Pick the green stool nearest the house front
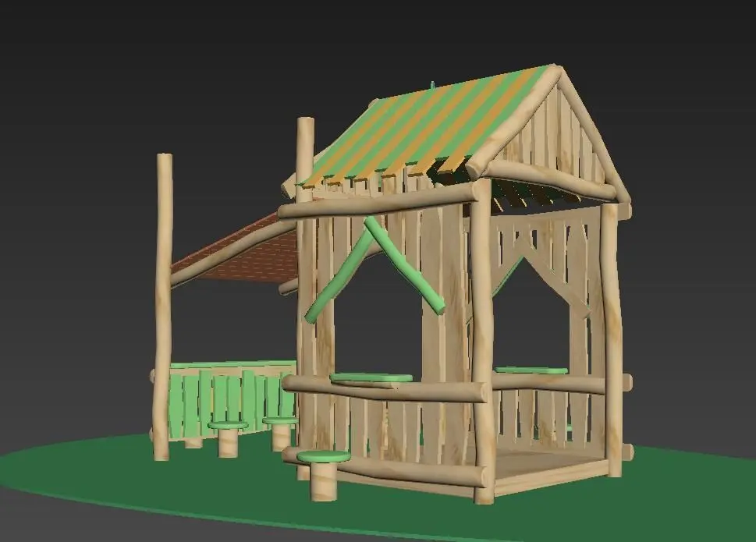The image size is (756, 542). (x=323, y=475)
